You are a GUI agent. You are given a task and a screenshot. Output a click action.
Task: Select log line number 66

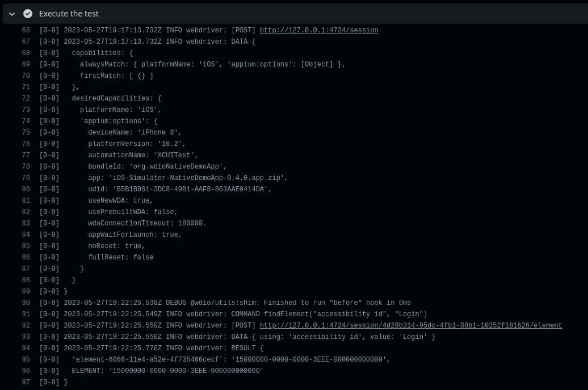click(x=26, y=30)
